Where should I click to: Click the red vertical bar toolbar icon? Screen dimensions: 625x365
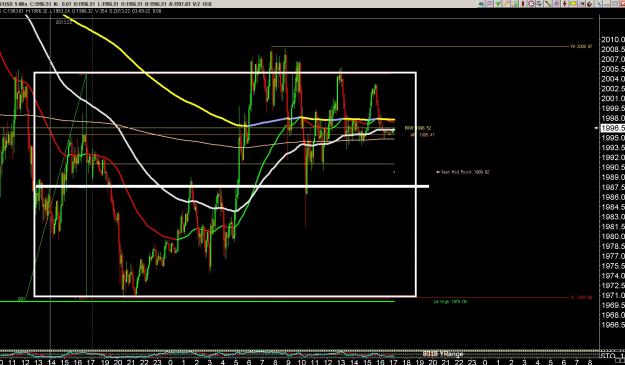[523, 4]
